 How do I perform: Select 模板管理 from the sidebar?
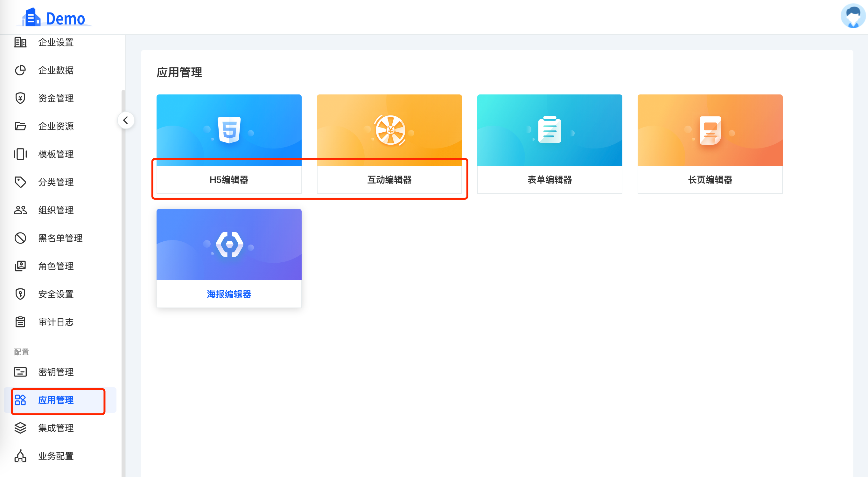(56, 154)
